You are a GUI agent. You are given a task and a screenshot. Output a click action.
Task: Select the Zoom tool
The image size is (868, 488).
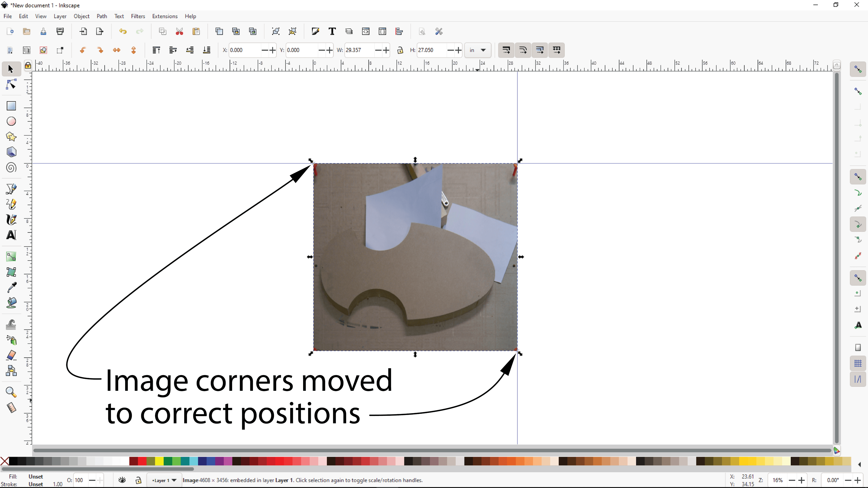11,392
